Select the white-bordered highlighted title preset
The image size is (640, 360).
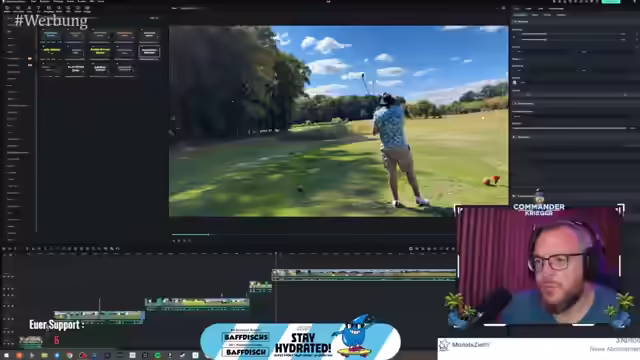click(x=149, y=51)
